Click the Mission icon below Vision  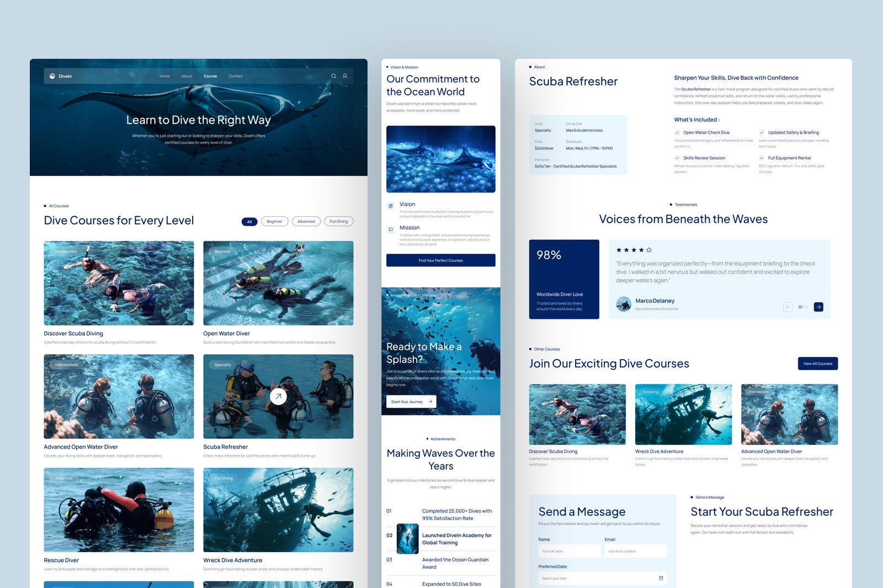coord(391,228)
